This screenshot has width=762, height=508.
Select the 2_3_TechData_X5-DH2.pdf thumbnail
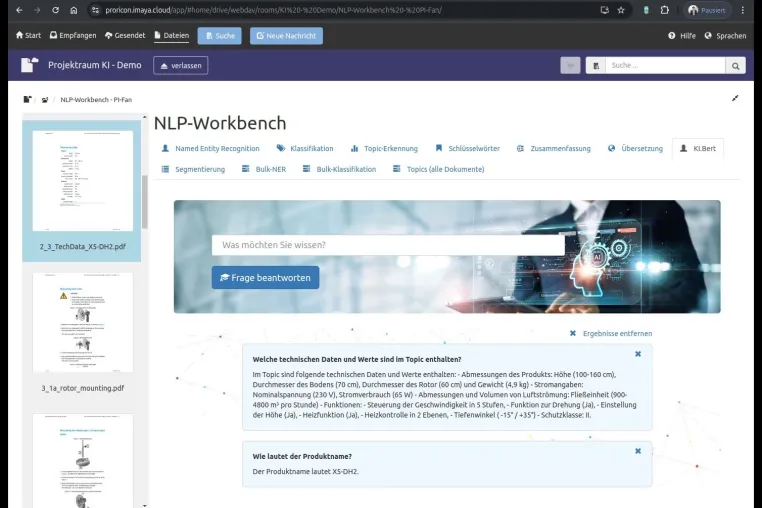click(83, 181)
